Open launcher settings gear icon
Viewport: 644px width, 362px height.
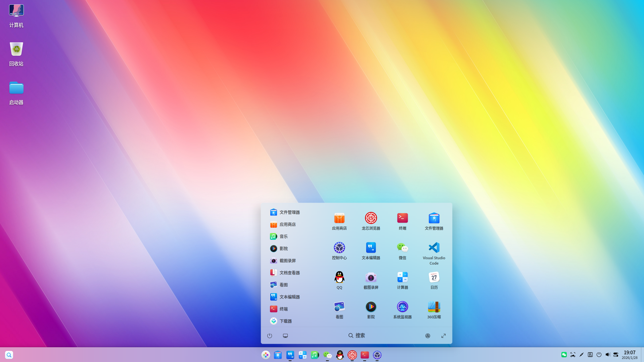[427, 336]
